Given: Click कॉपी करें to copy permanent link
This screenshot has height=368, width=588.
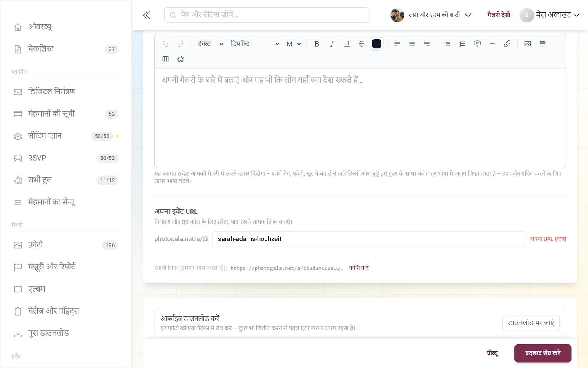Looking at the screenshot, I should click(359, 268).
